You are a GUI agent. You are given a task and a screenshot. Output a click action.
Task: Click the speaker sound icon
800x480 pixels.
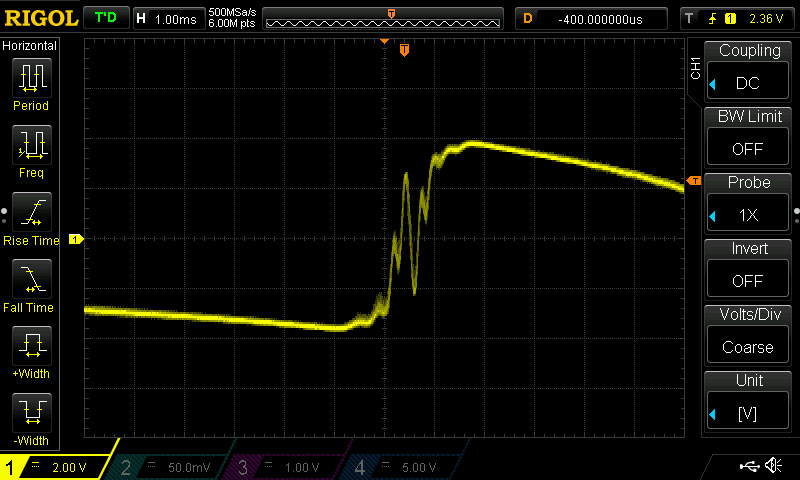773,466
